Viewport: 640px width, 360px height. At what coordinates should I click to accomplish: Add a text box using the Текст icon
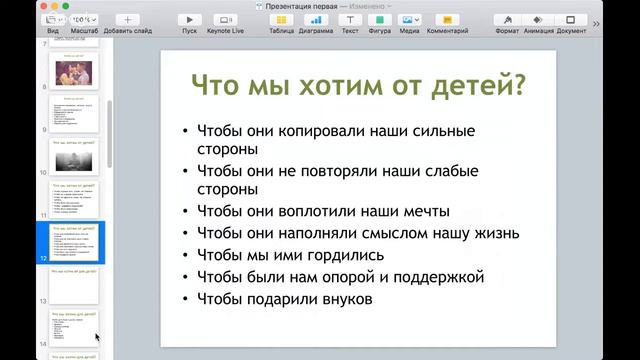tap(350, 20)
